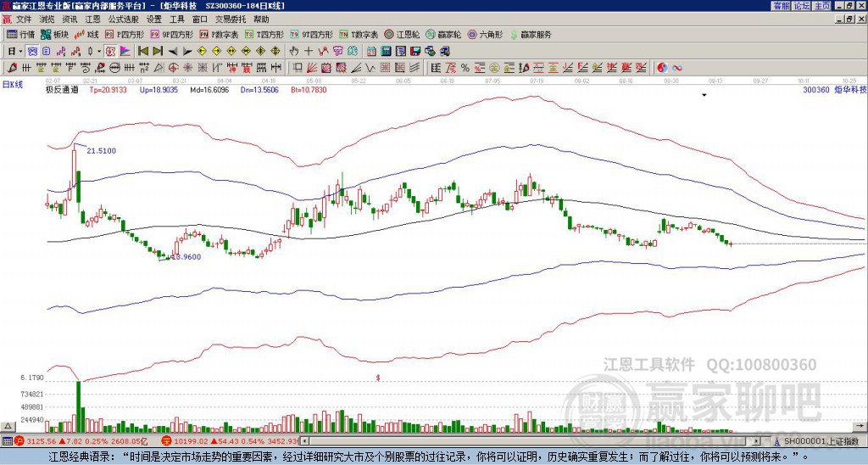This screenshot has height=465, width=868.
Task: Open the 交易委托 menu
Action: [x=231, y=20]
